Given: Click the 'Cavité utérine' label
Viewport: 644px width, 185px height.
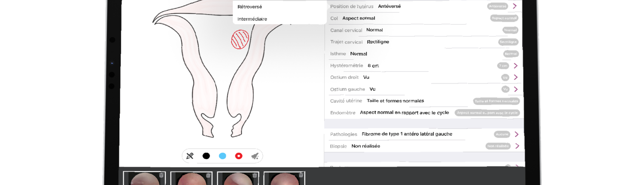Looking at the screenshot, I should pyautogui.click(x=346, y=101).
